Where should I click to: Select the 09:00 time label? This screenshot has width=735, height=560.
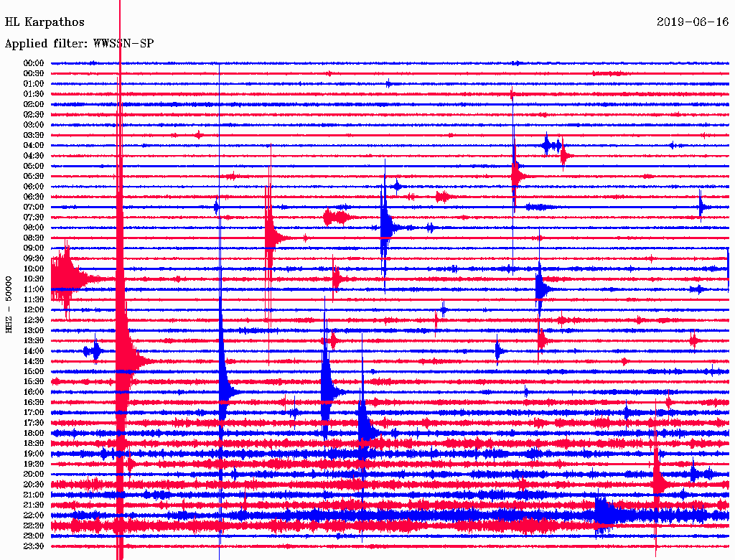coord(34,248)
